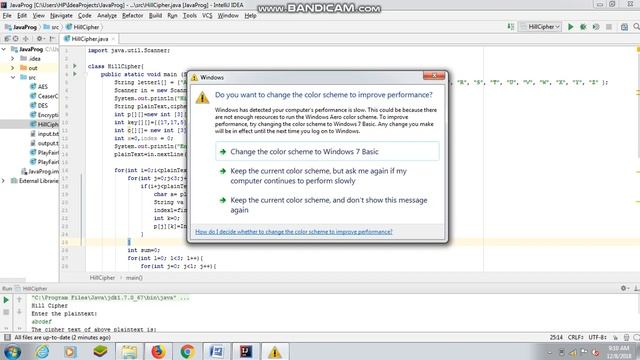Choose Change the color scheme to Windows 7 Basic
The width and height of the screenshot is (640, 360).
[327, 151]
